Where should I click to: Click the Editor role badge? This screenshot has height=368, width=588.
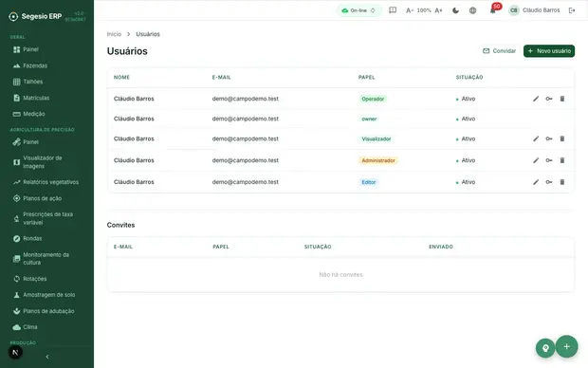tap(369, 182)
